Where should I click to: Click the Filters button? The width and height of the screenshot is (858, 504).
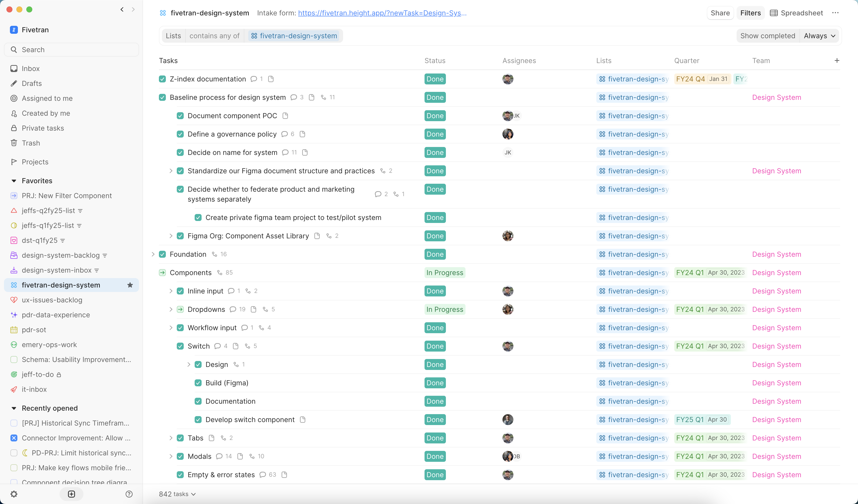point(751,13)
